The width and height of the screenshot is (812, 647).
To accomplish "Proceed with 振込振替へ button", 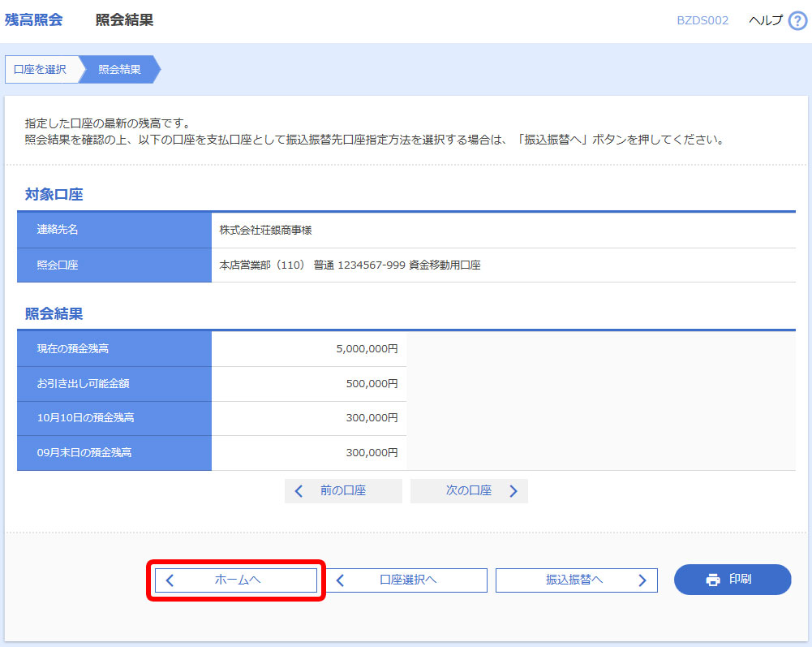I will tap(577, 580).
